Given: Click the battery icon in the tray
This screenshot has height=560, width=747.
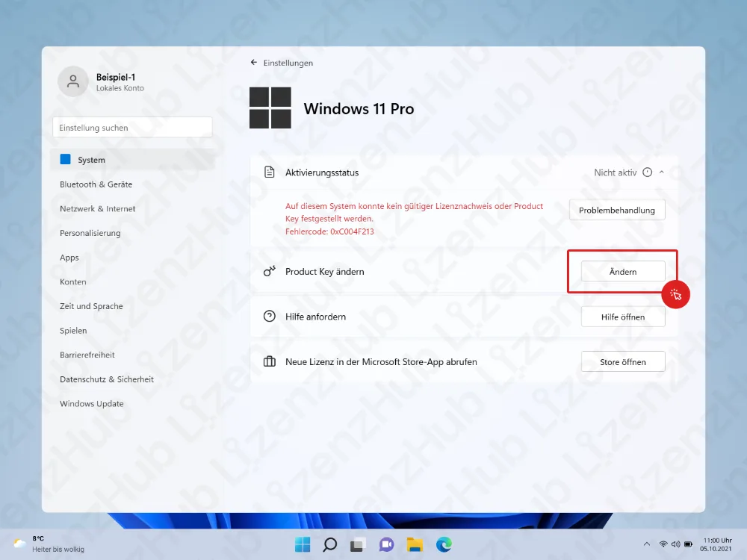Looking at the screenshot, I should tap(689, 544).
